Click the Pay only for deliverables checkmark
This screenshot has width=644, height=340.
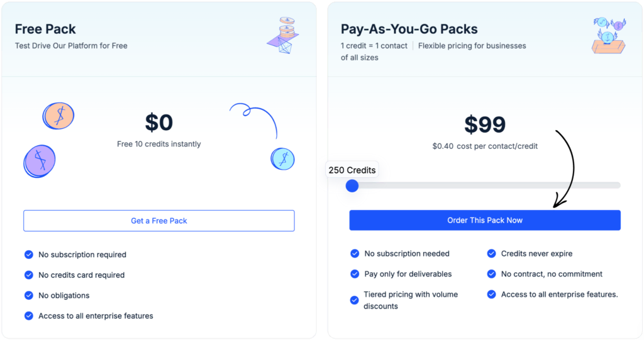[355, 274]
